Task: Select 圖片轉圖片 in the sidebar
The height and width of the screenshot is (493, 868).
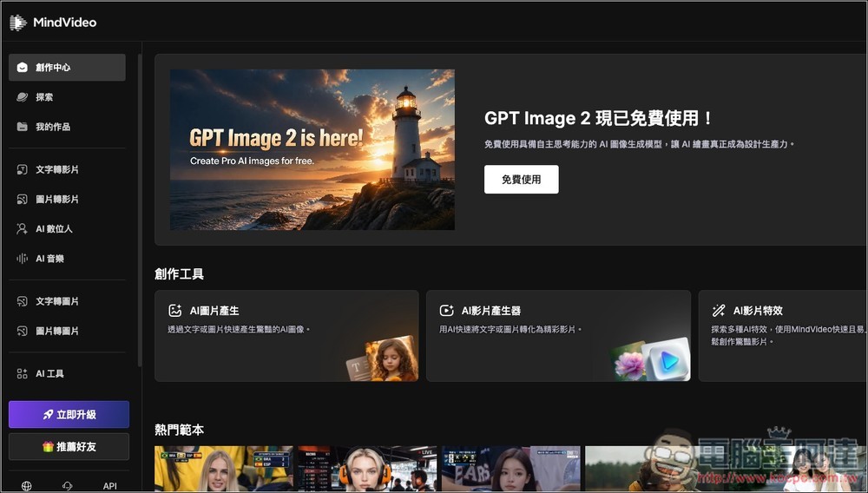Action: tap(67, 331)
